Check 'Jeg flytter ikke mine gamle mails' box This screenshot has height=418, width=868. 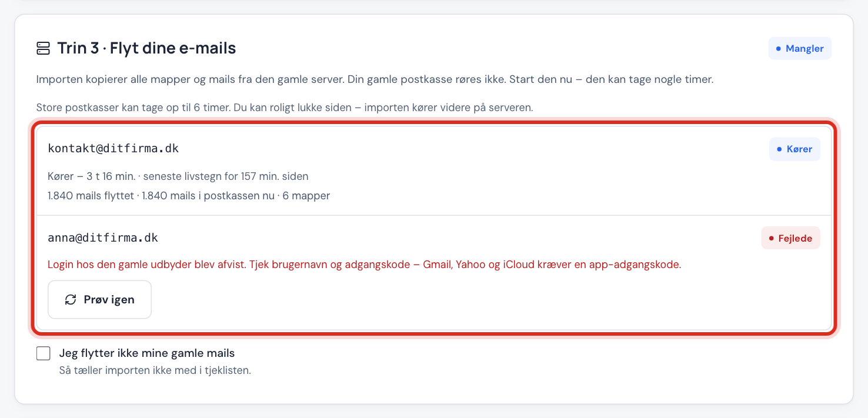43,353
